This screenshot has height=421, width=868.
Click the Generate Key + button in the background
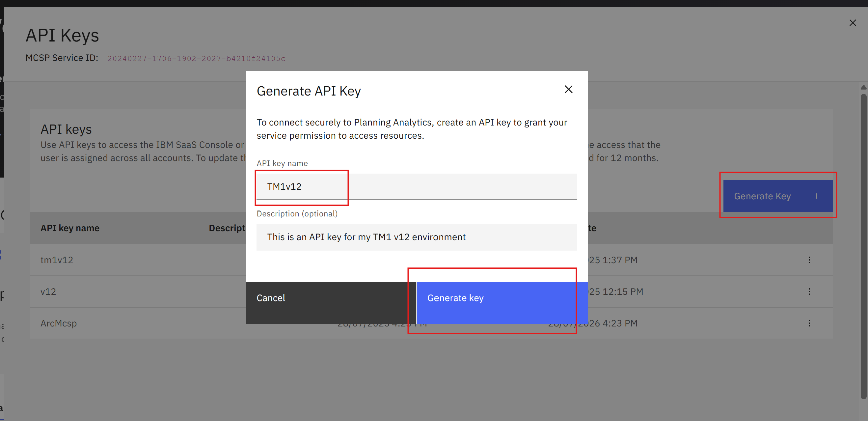click(x=778, y=196)
